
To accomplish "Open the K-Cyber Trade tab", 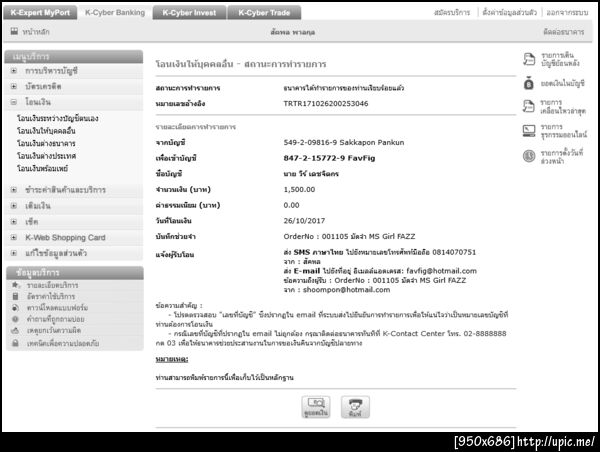I will [x=264, y=13].
